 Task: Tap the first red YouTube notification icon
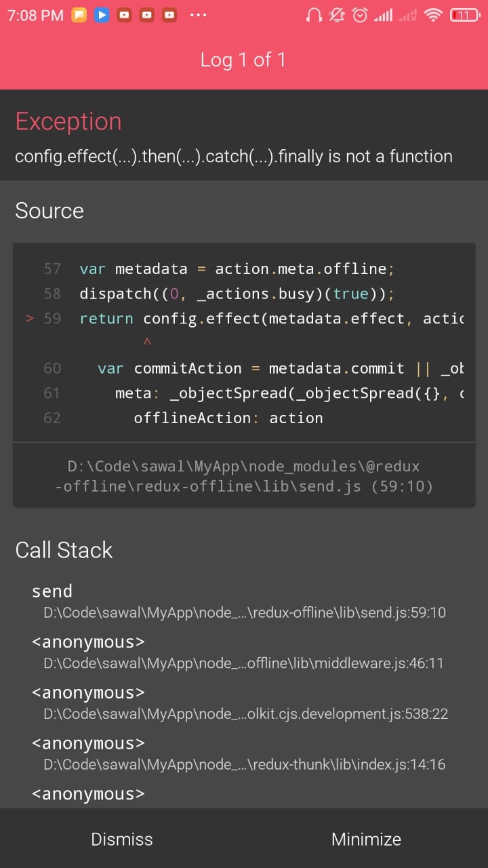pyautogui.click(x=124, y=14)
